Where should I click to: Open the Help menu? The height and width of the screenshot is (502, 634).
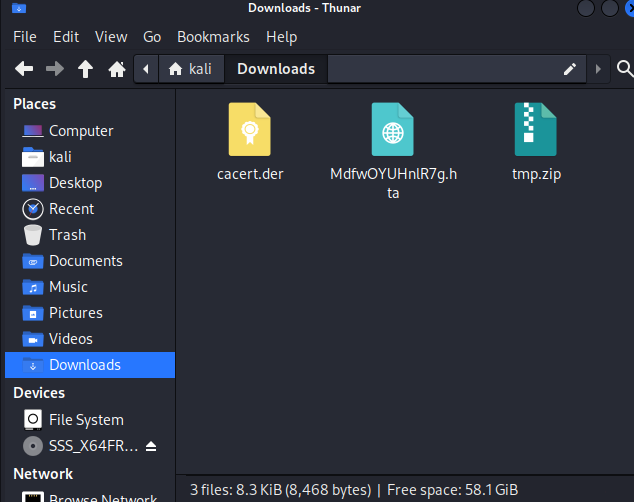[281, 37]
